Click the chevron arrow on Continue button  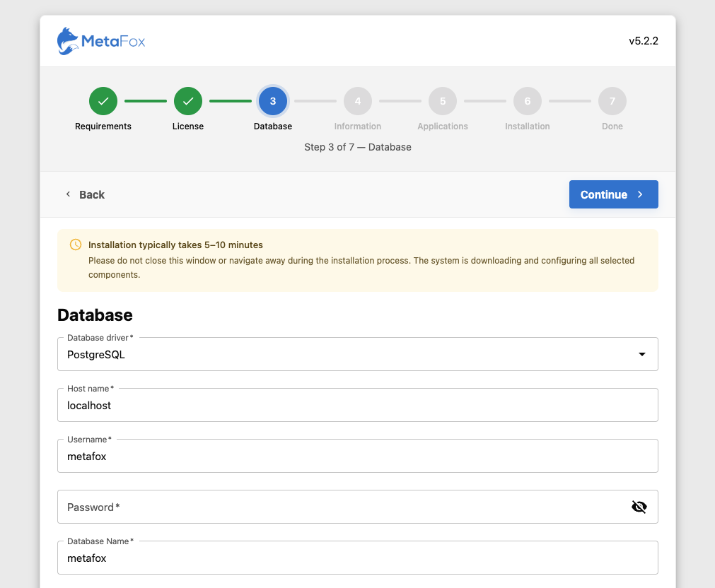tap(640, 194)
